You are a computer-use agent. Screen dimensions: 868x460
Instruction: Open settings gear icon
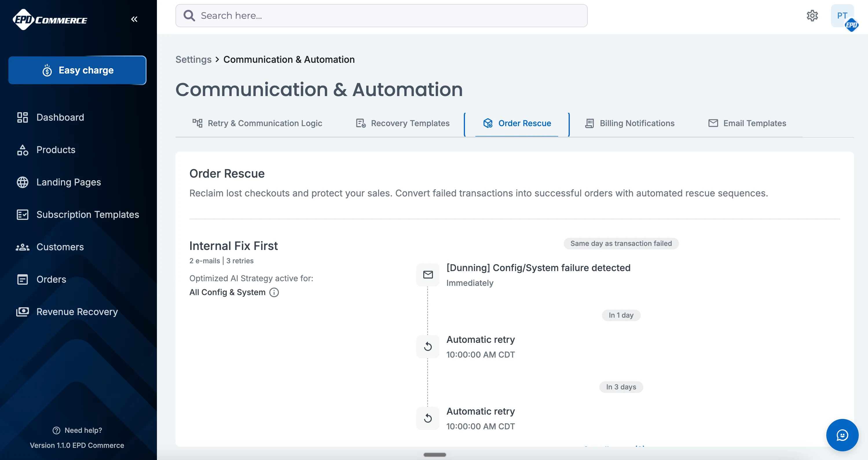[812, 16]
